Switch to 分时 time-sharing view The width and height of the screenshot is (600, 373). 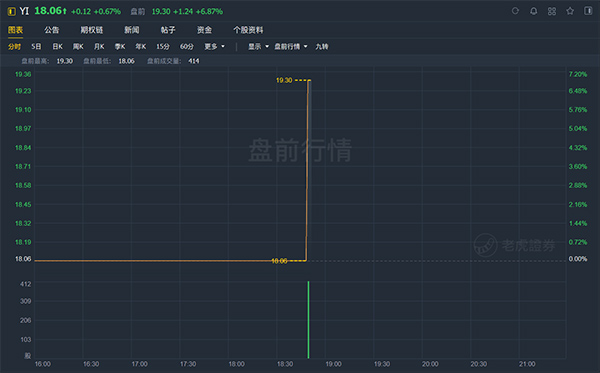15,47
